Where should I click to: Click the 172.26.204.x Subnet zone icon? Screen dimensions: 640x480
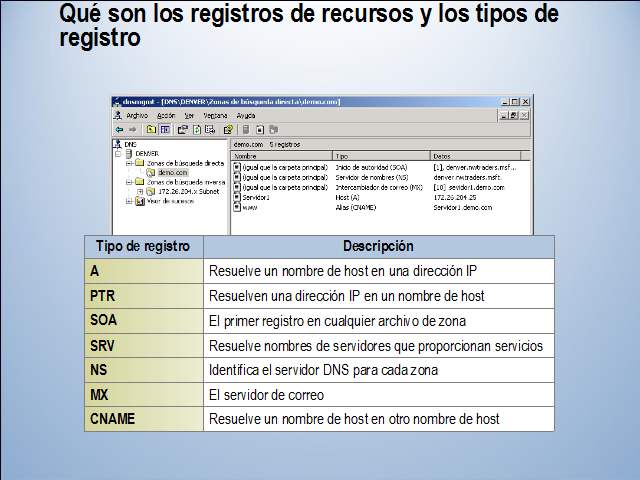[x=151, y=191]
